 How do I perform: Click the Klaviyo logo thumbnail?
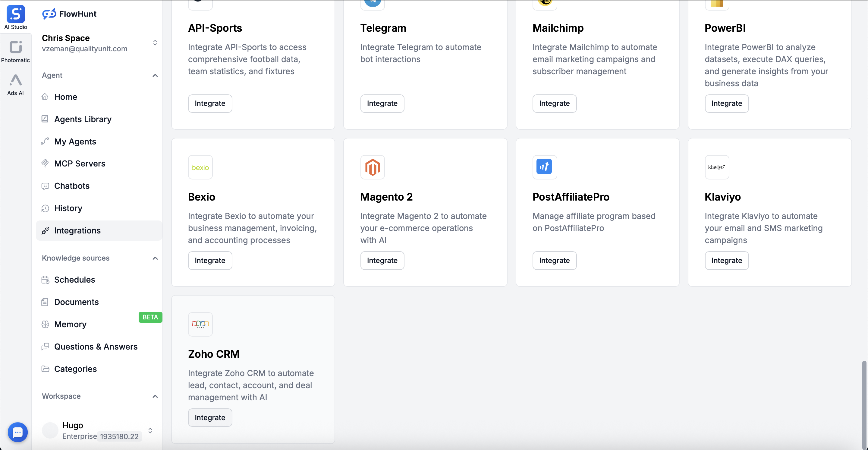[x=716, y=167]
